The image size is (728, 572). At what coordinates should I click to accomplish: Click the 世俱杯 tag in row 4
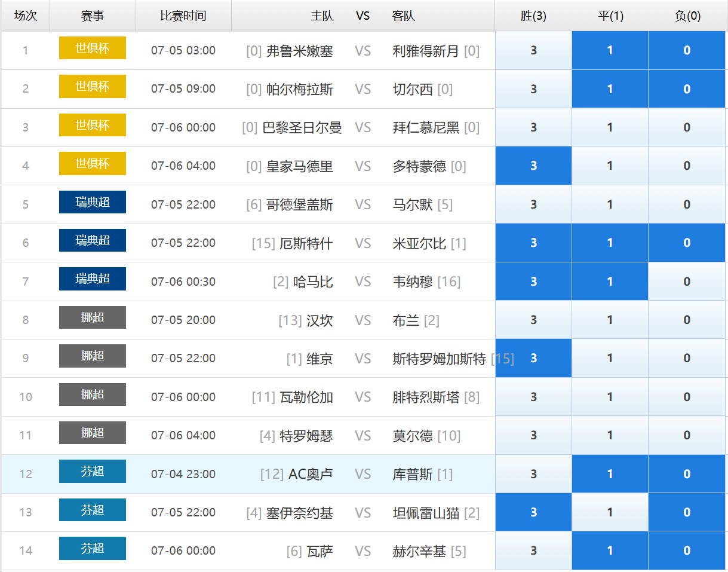tap(93, 163)
